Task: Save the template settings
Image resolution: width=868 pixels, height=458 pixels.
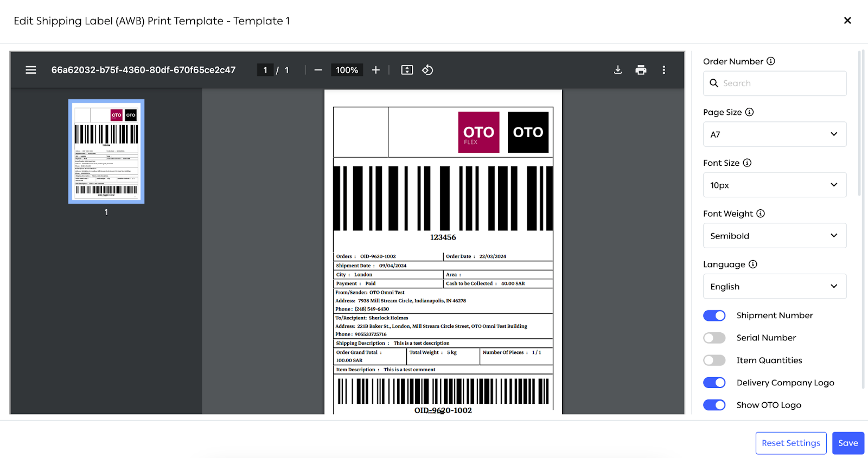Action: pos(848,443)
